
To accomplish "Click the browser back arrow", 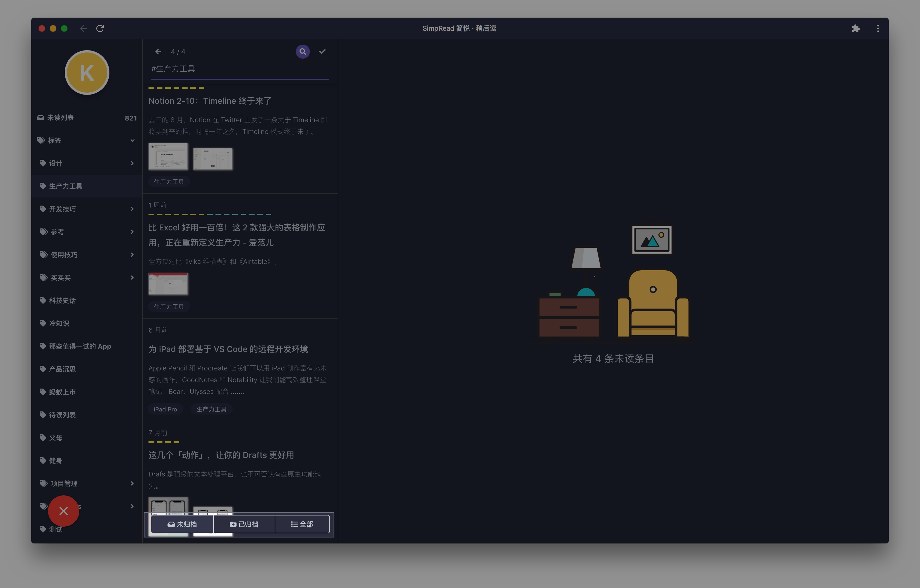I will pos(84,28).
